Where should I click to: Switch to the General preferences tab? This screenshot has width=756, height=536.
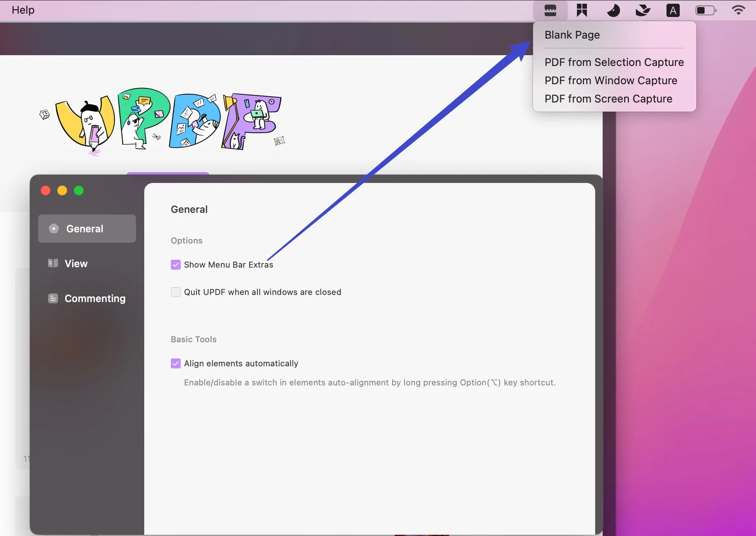tap(87, 229)
